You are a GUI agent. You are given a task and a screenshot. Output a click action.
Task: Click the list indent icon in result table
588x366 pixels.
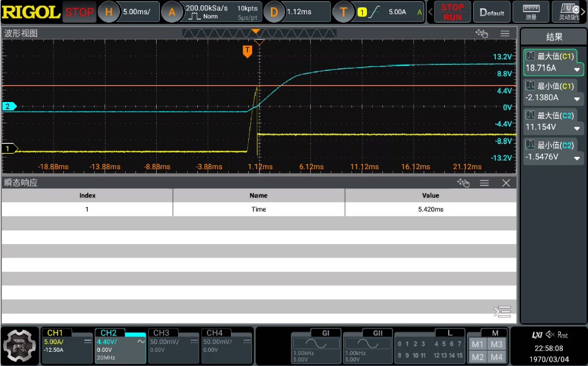tap(502, 312)
